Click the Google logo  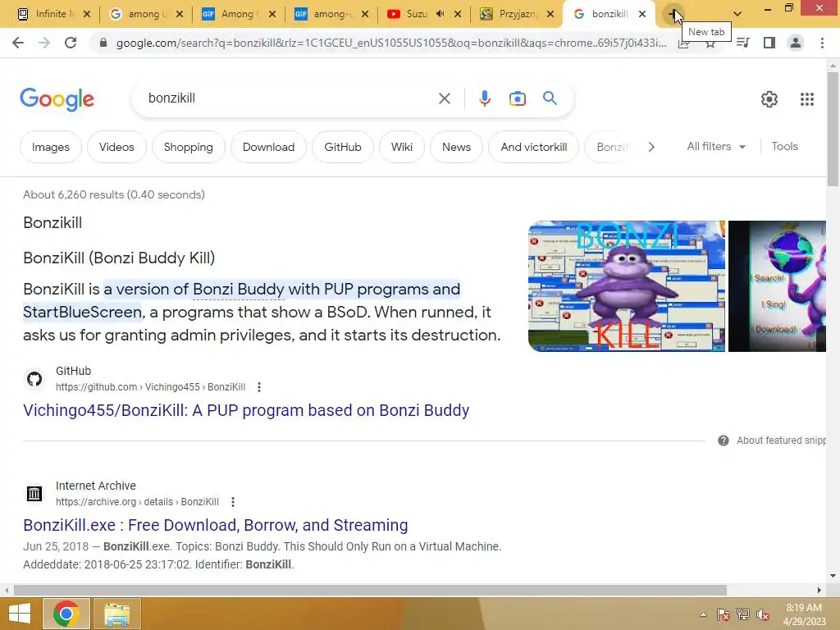coord(57,99)
